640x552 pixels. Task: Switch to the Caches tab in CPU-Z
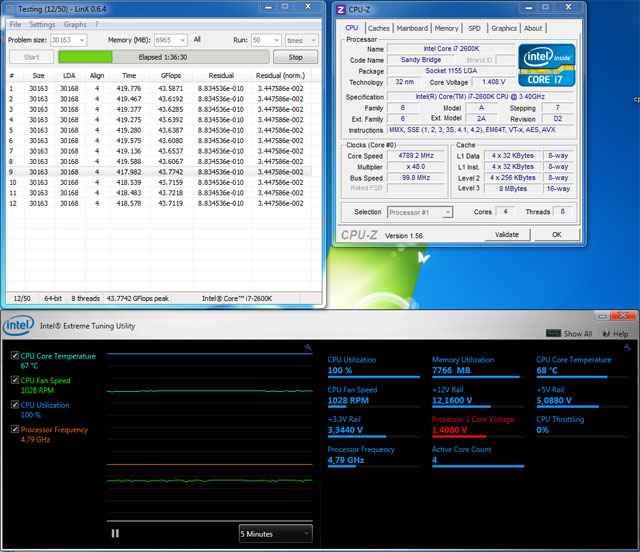(379, 28)
